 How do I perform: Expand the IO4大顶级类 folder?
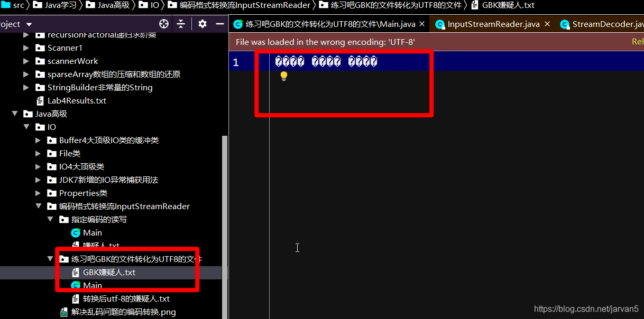(x=38, y=167)
